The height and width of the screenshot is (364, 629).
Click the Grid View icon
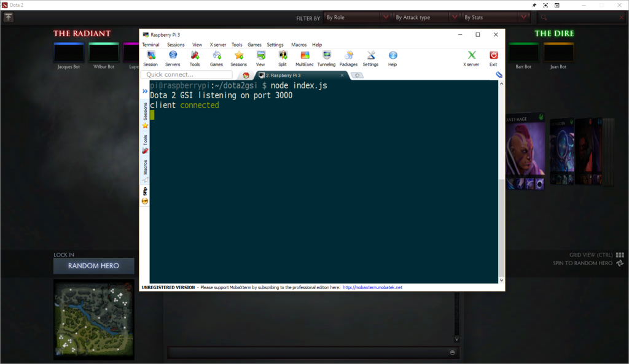tap(620, 255)
